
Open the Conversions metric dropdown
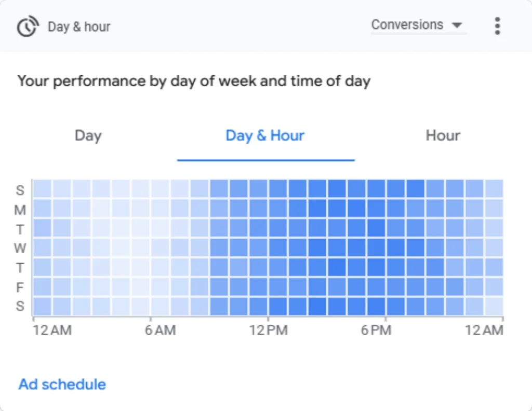(x=419, y=25)
